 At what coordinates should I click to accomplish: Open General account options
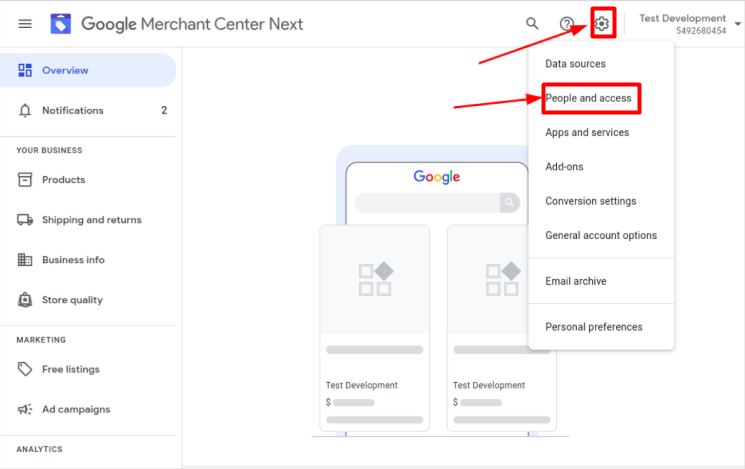(x=601, y=235)
